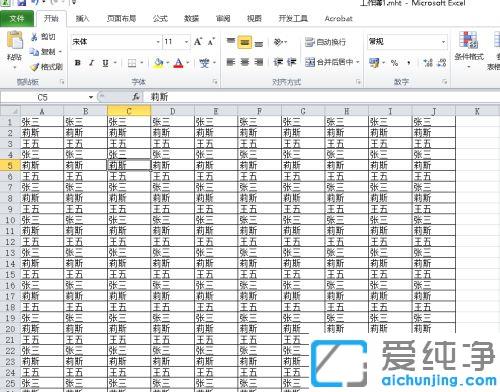Open the Conditional Formatting icon

coord(468,40)
